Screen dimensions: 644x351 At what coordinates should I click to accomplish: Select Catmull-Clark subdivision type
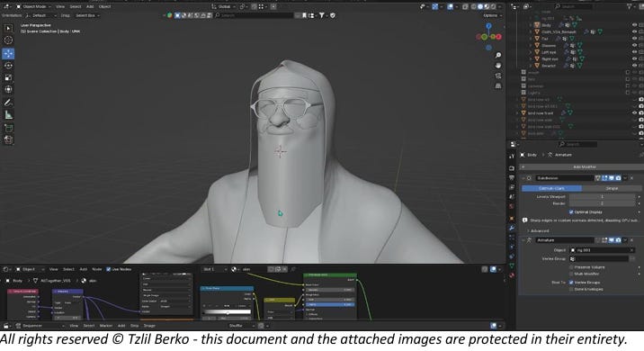pos(551,188)
